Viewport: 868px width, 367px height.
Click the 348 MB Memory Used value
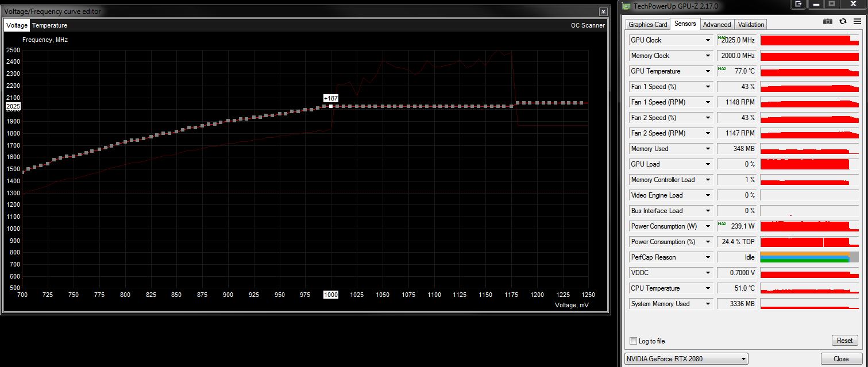736,149
